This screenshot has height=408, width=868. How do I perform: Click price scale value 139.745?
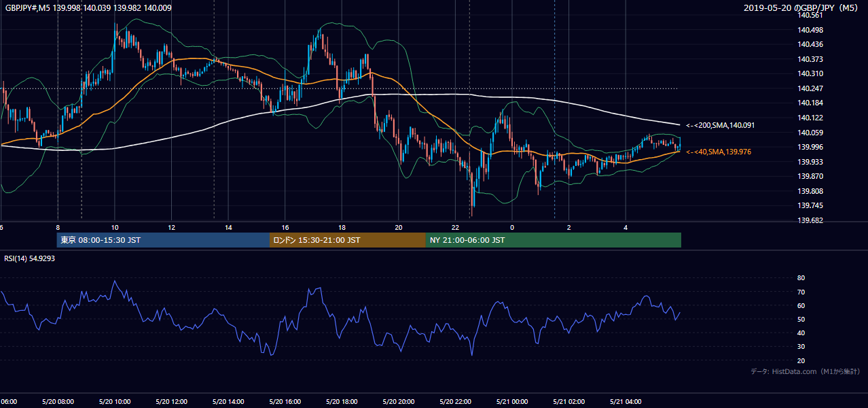point(812,205)
